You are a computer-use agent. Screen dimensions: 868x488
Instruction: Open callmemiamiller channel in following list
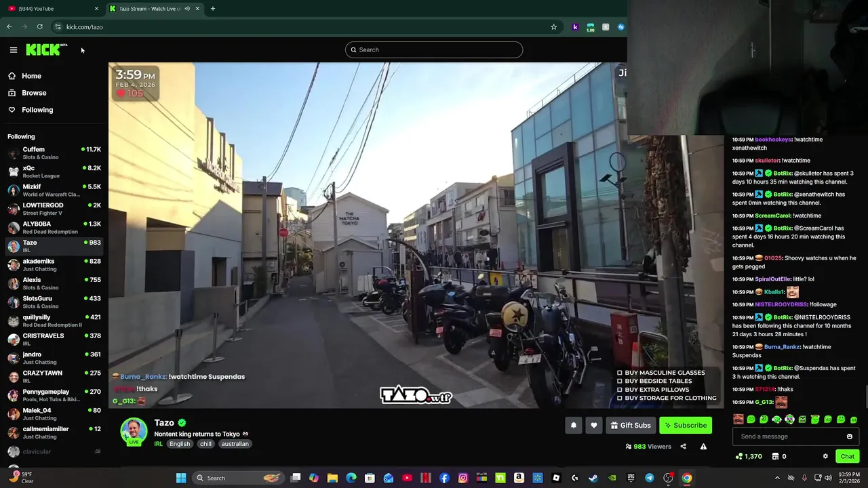[54, 432]
